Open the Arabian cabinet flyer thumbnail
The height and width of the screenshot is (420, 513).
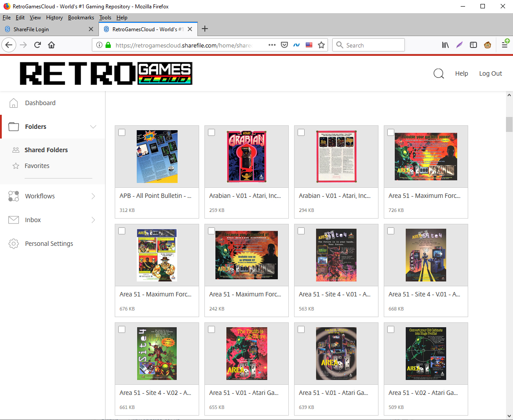click(x=247, y=157)
